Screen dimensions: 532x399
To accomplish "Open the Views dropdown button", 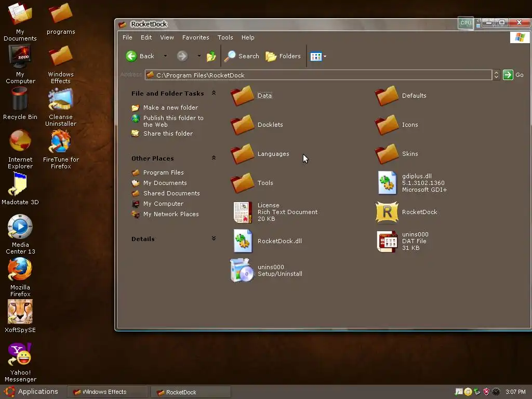I will pos(318,56).
